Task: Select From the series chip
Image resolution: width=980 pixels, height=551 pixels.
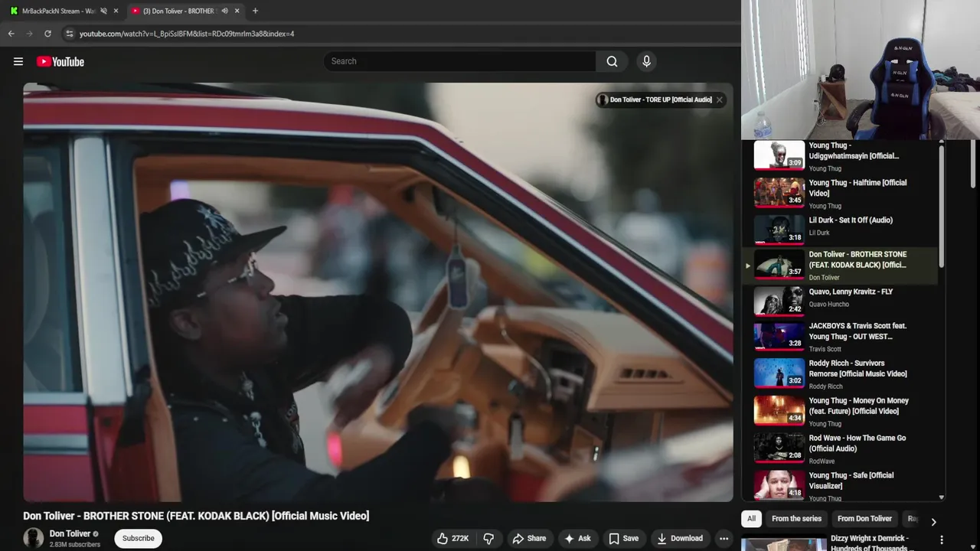Action: tap(796, 519)
